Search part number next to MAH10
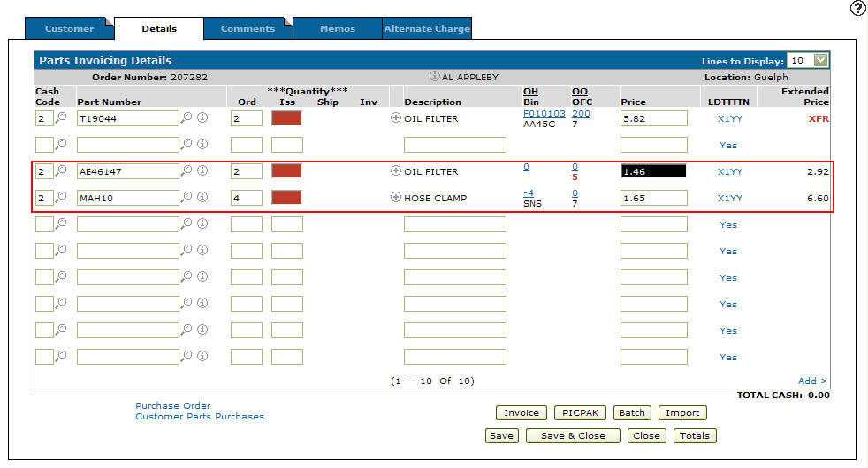This screenshot has width=868, height=468. 187,197
